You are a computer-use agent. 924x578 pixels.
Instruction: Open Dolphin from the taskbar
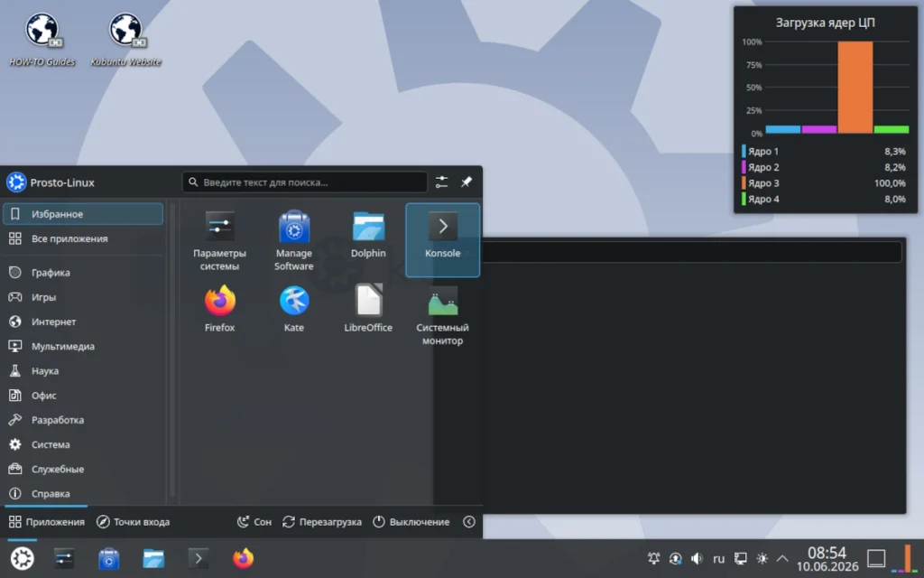(153, 558)
